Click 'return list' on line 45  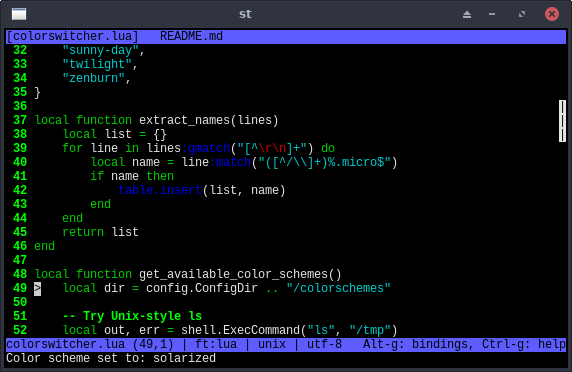100,232
